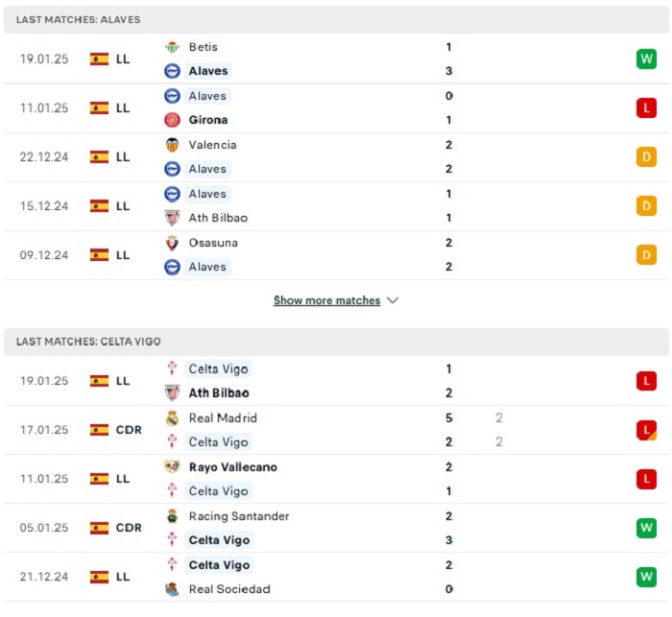Click the Spain flag beside CDR on 17.01.25
Screen dimensions: 672x617
tap(99, 430)
